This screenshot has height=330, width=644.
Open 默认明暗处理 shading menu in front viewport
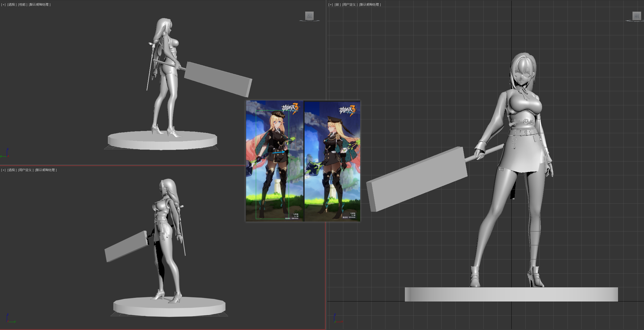click(370, 5)
